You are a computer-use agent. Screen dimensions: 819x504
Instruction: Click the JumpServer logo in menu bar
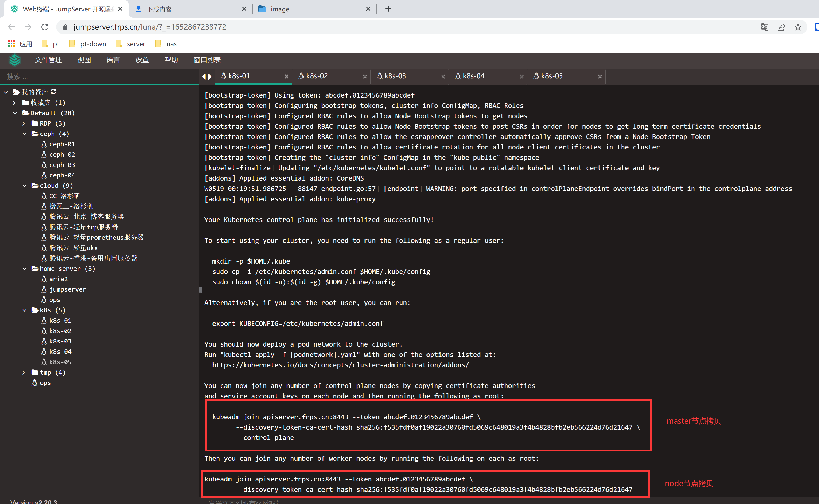pyautogui.click(x=15, y=60)
